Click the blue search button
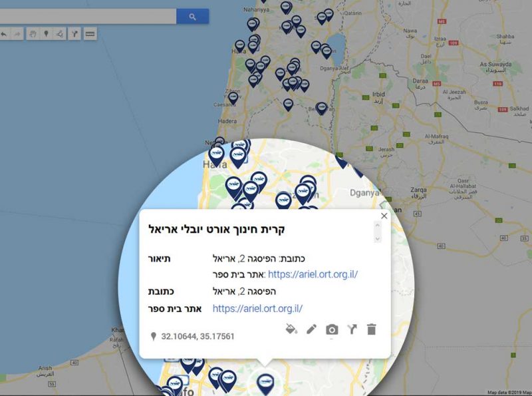This screenshot has width=532, height=396. point(192,16)
